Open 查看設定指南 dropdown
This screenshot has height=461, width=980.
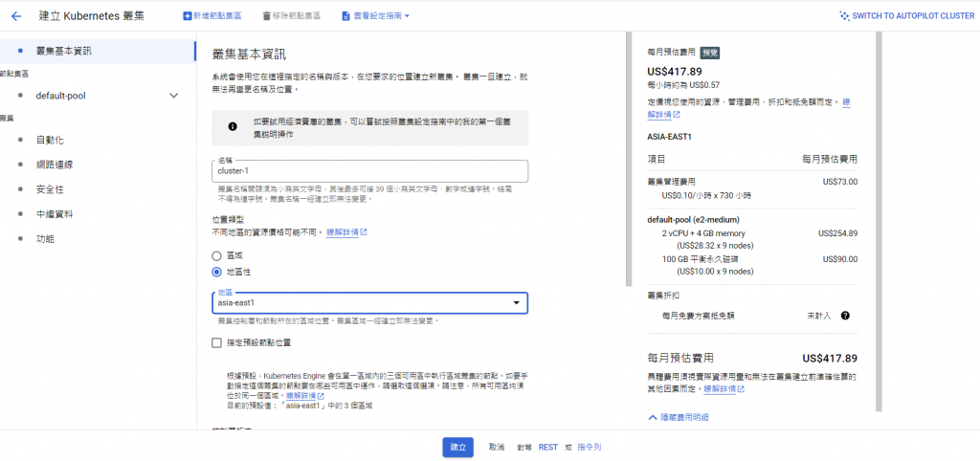point(375,15)
